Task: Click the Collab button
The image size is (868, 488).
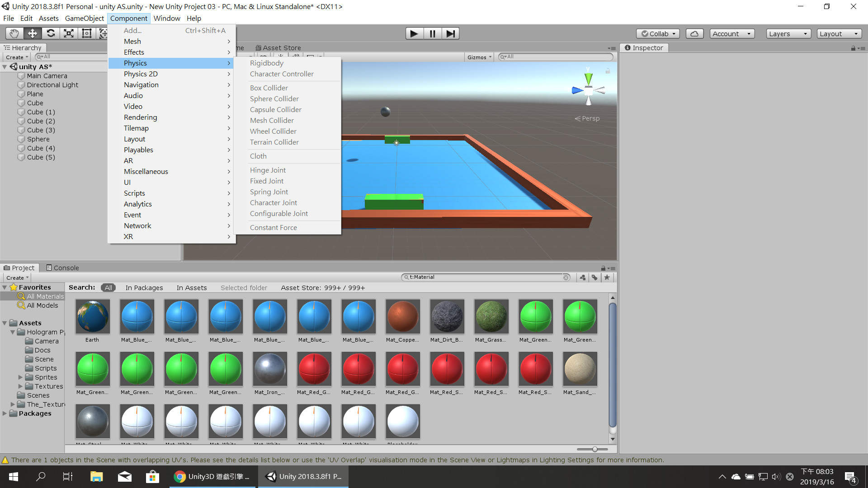Action: 658,33
